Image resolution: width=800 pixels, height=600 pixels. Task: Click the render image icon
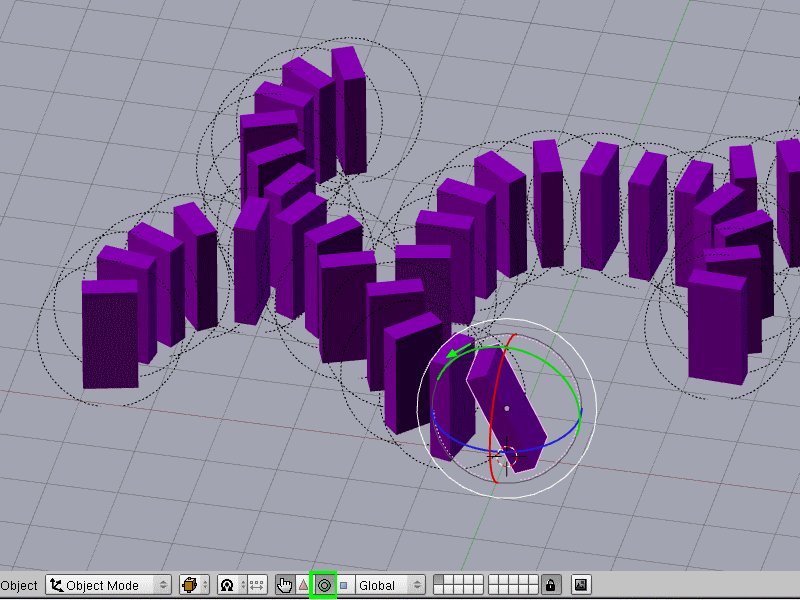[580, 585]
